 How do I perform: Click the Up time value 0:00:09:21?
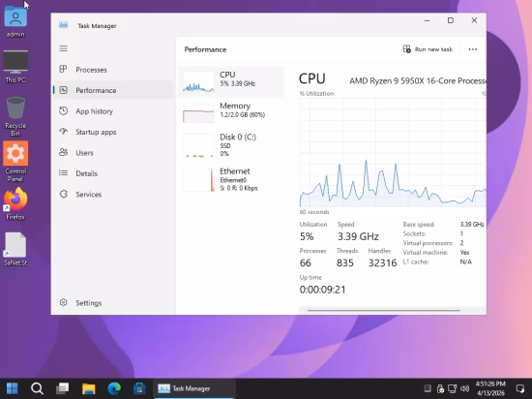[322, 290]
